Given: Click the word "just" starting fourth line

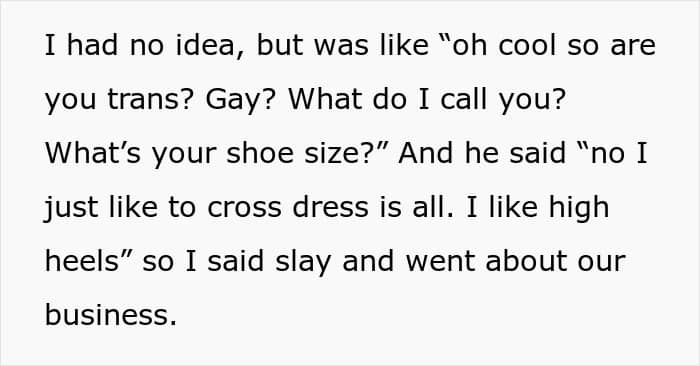Looking at the screenshot, I should click(71, 209).
